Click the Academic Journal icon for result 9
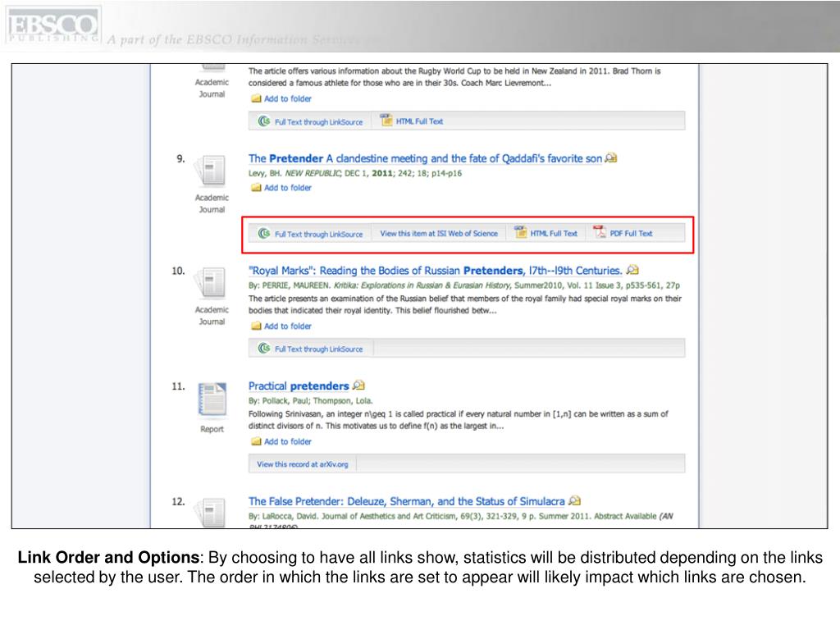The image size is (840, 630). point(211,173)
